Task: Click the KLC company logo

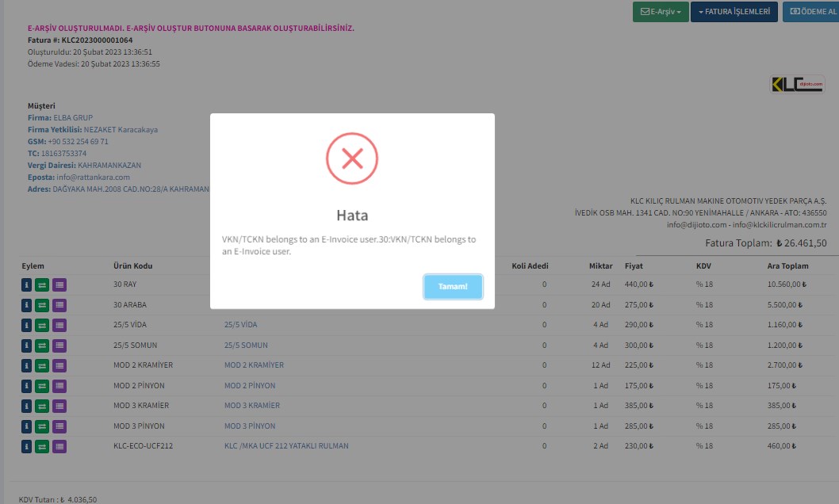Action: tap(797, 84)
